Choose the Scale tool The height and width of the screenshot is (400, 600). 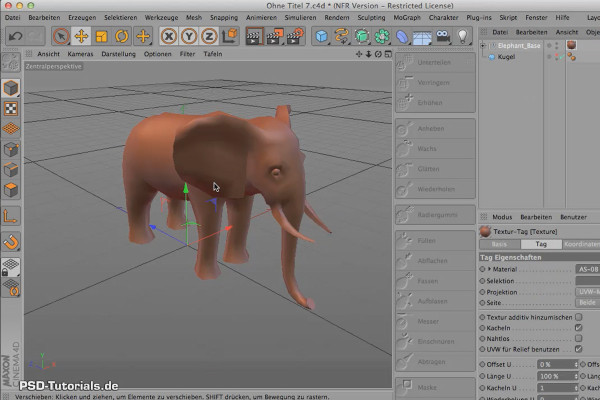pyautogui.click(x=101, y=36)
